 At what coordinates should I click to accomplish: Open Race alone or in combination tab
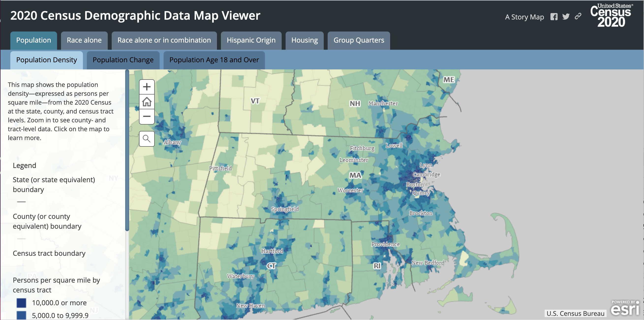[164, 40]
